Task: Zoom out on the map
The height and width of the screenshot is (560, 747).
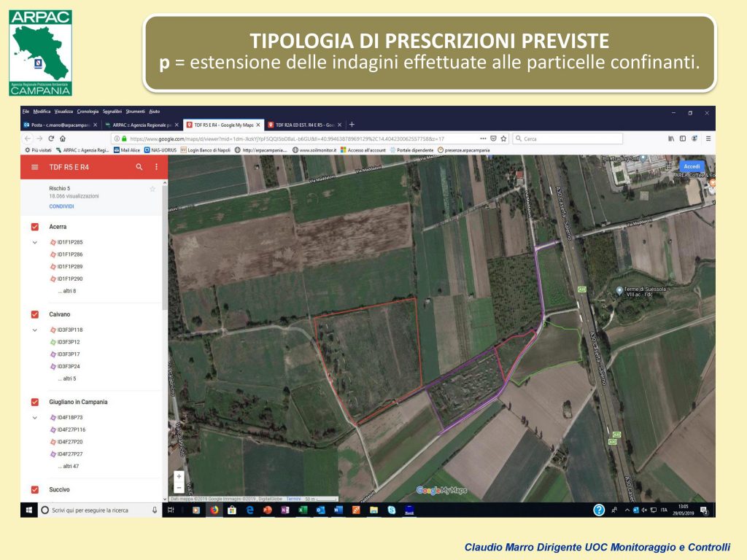Action: point(179,487)
